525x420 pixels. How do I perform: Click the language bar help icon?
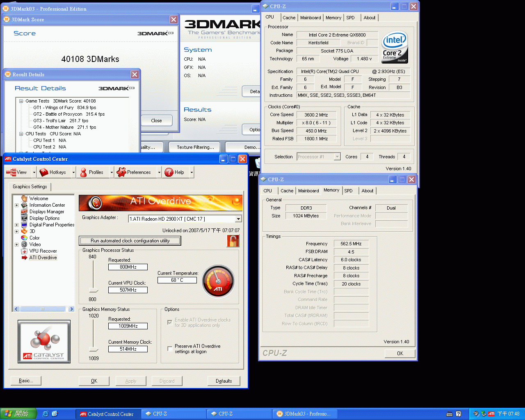point(459,414)
